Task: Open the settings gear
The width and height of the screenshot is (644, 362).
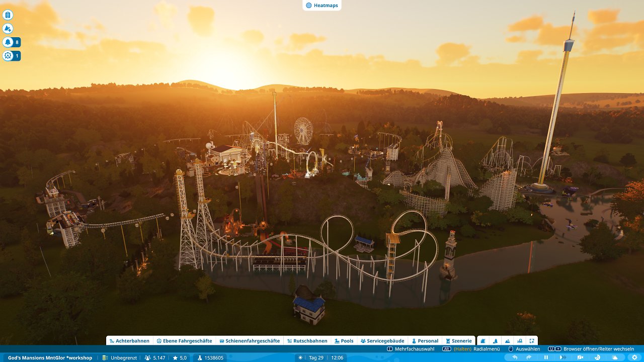Action: point(635,357)
